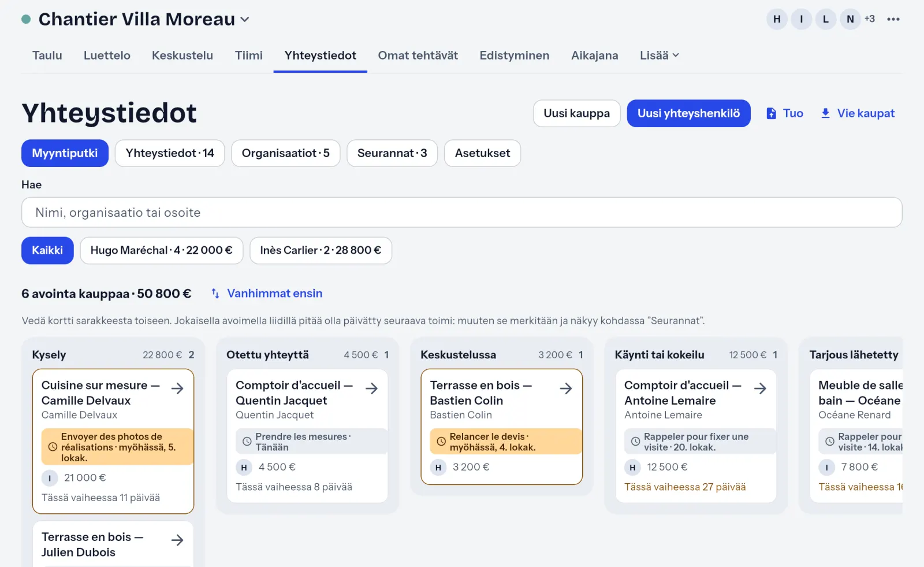This screenshot has width=924, height=567.
Task: Click the Uusi kauppa button
Action: click(576, 113)
